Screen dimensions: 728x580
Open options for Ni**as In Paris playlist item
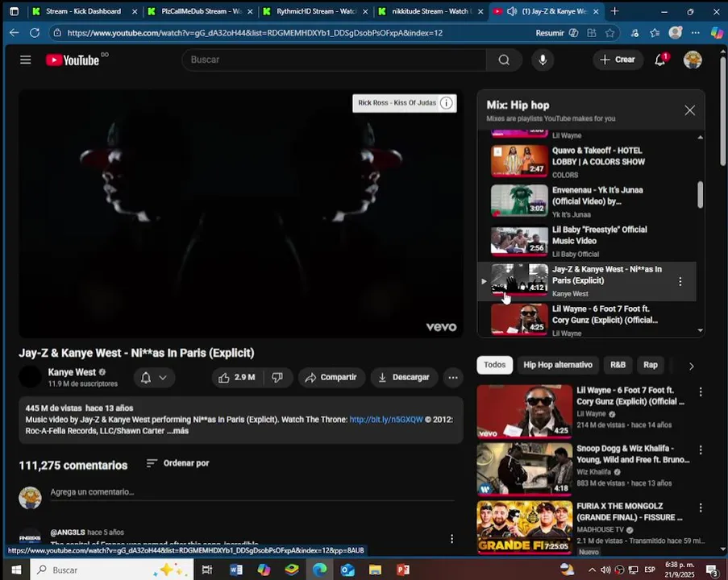pyautogui.click(x=680, y=281)
